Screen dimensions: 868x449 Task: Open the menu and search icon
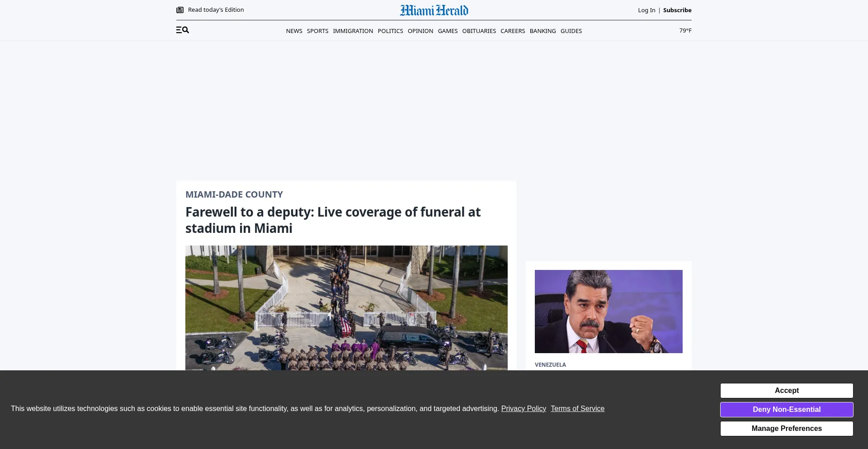pyautogui.click(x=182, y=30)
